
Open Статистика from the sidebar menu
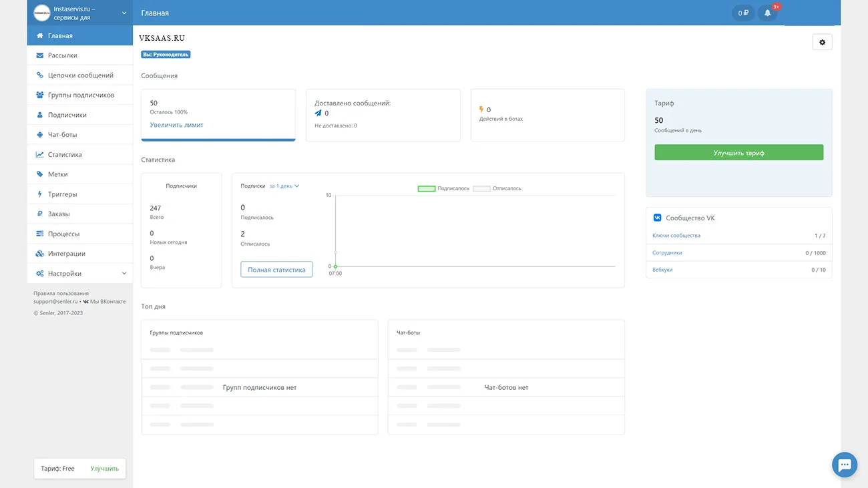tap(65, 155)
